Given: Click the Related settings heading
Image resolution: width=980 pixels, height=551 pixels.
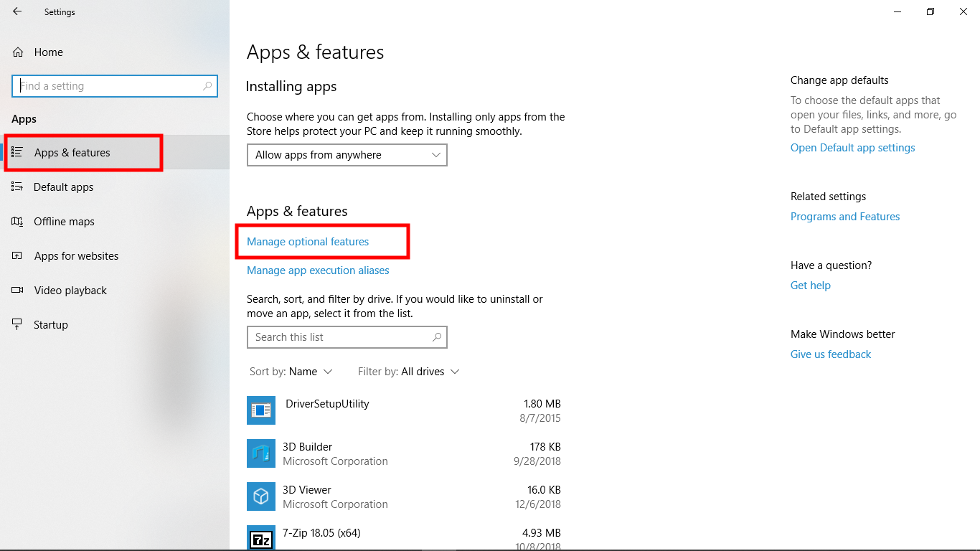Looking at the screenshot, I should click(828, 197).
